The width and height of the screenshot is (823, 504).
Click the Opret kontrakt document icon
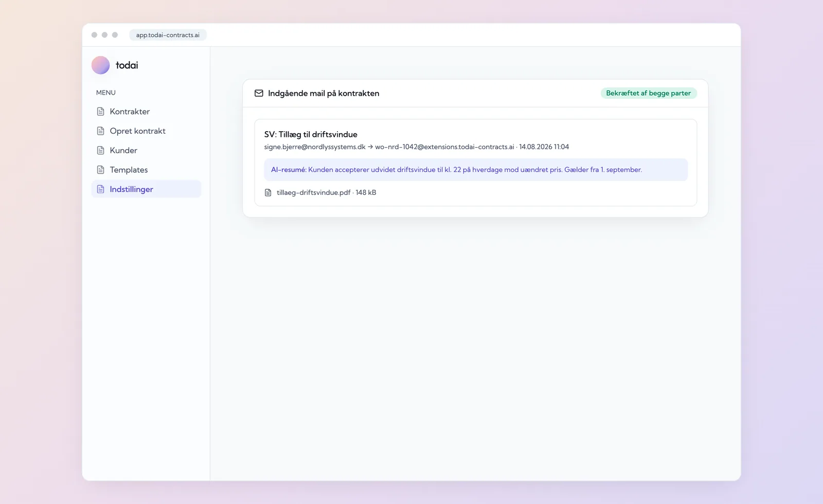pos(101,131)
